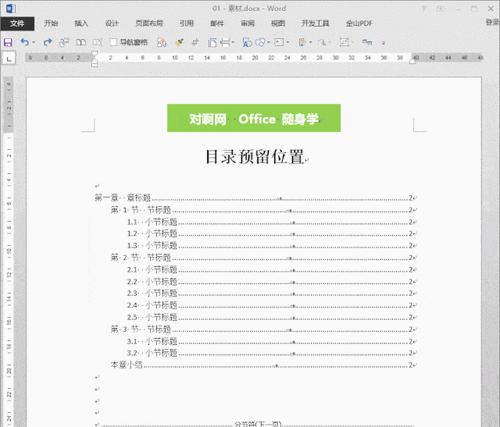
Task: Click the tab selector box left of ruler
Action: click(9, 58)
